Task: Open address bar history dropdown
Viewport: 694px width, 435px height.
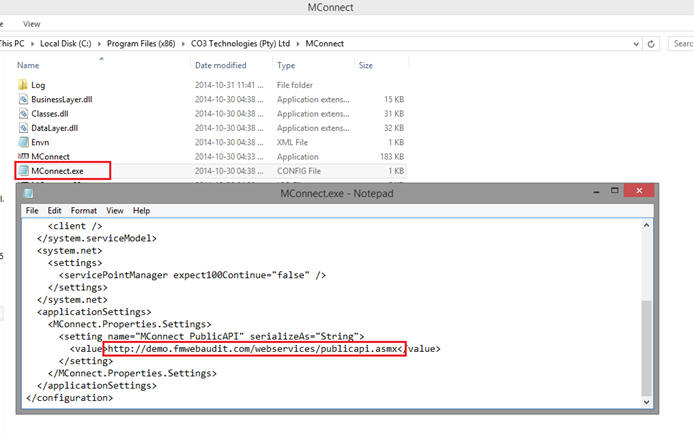Action: click(636, 44)
